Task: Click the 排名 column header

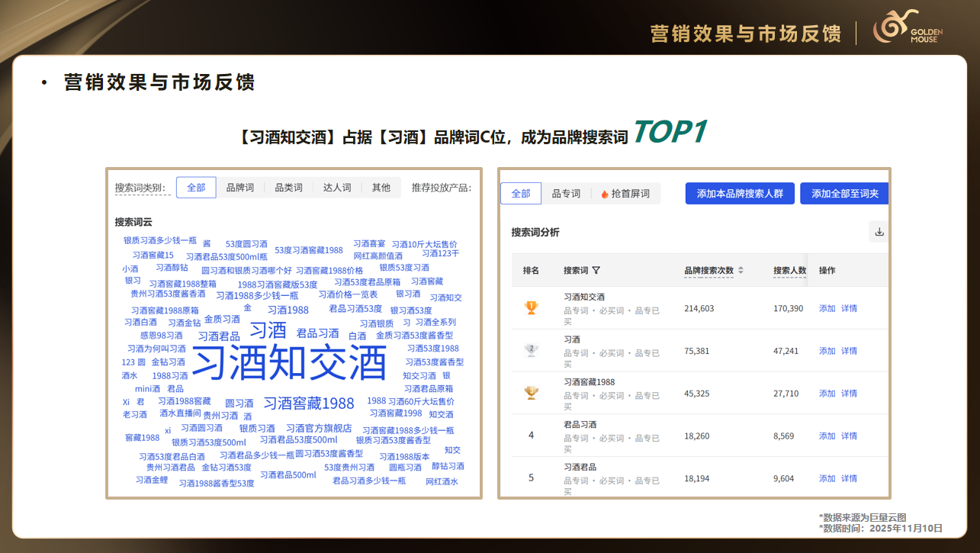Action: tap(531, 270)
